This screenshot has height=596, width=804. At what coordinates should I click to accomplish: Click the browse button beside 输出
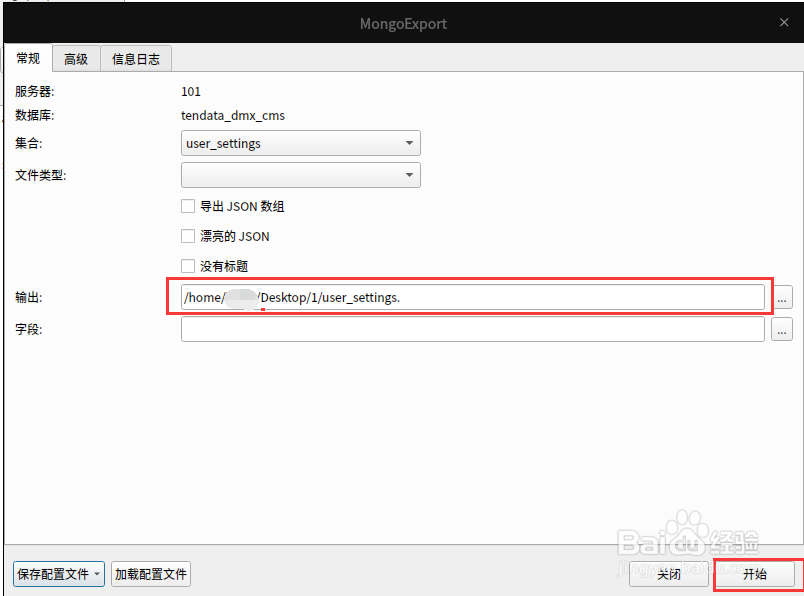[782, 298]
